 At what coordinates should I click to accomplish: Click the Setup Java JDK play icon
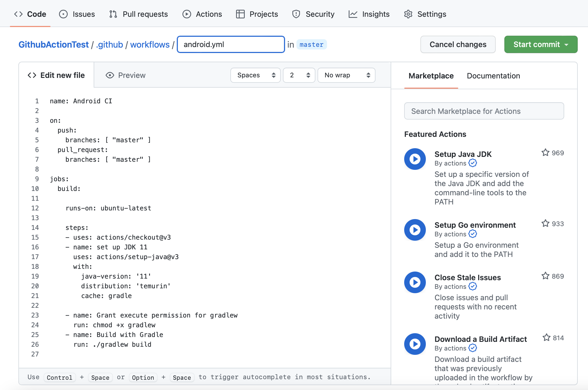tap(415, 159)
